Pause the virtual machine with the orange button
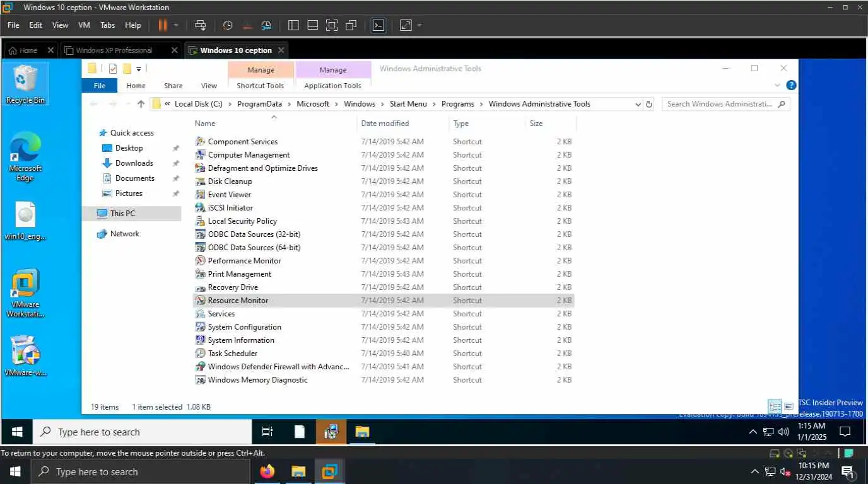The image size is (868, 484). coord(162,25)
